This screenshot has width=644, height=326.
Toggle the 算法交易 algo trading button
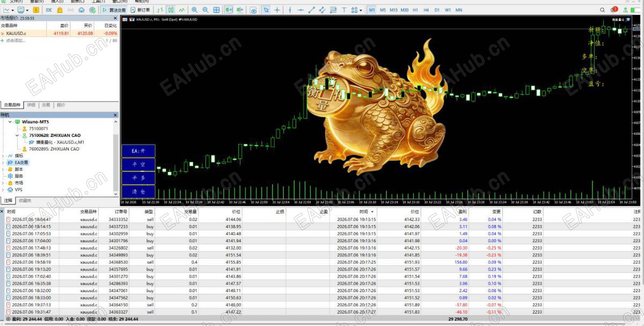pyautogui.click(x=114, y=10)
